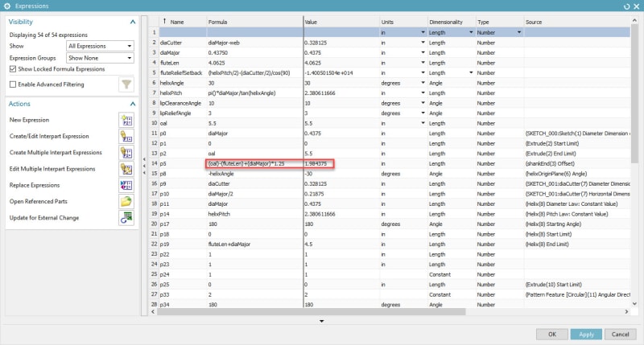Click the p14 source Helix Pitch Law cell
This screenshot has height=345, width=644.
(x=577, y=214)
